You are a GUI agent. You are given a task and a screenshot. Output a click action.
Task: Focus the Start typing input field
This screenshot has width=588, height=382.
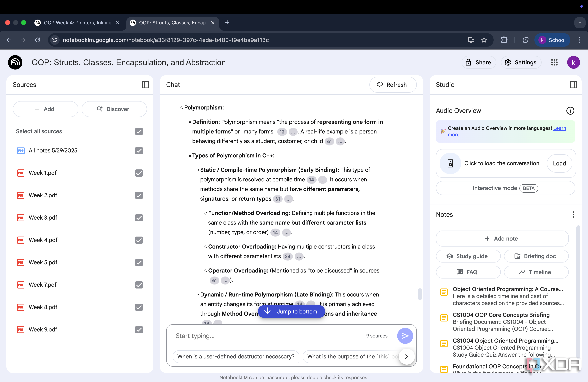pos(268,336)
